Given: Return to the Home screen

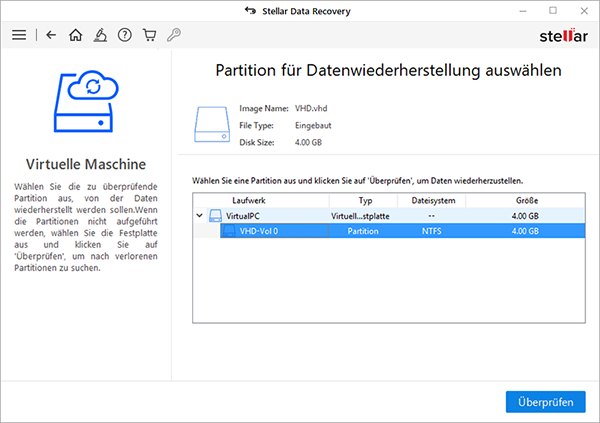Looking at the screenshot, I should (76, 34).
